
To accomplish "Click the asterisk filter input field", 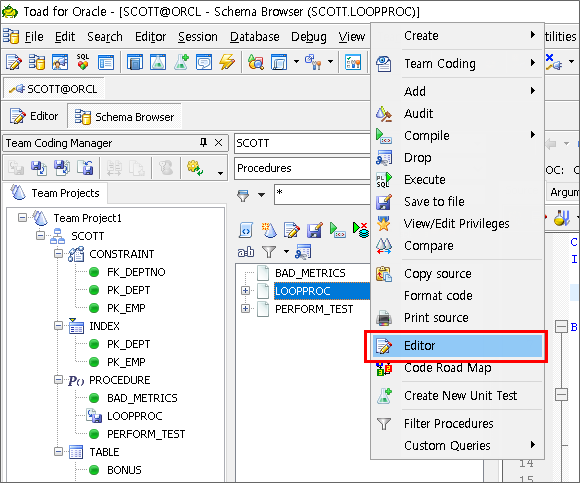I will [322, 194].
